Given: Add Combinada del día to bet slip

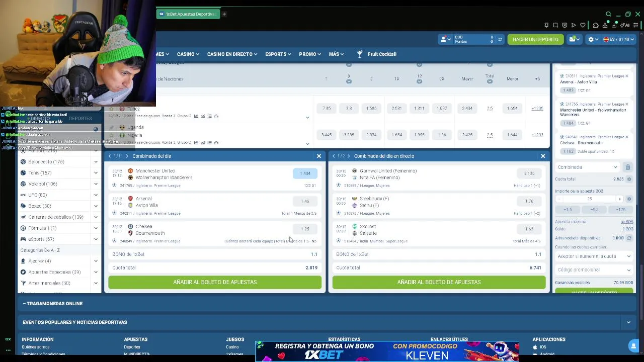Looking at the screenshot, I should click(215, 282).
